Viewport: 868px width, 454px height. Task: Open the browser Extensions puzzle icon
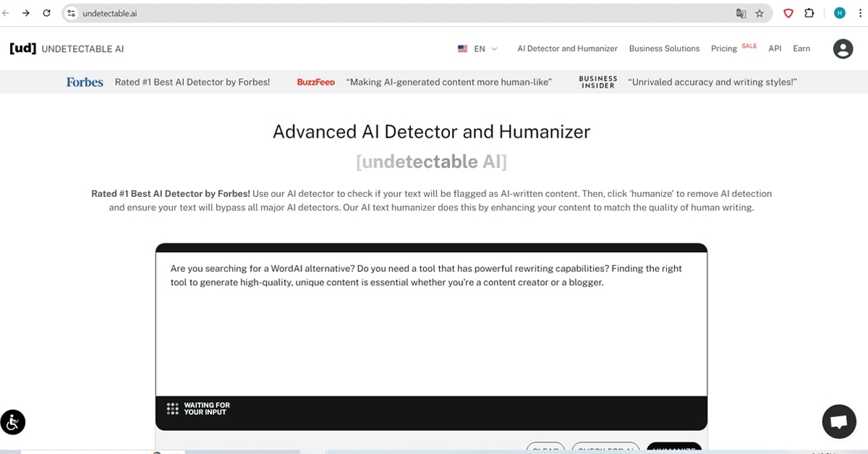click(809, 13)
